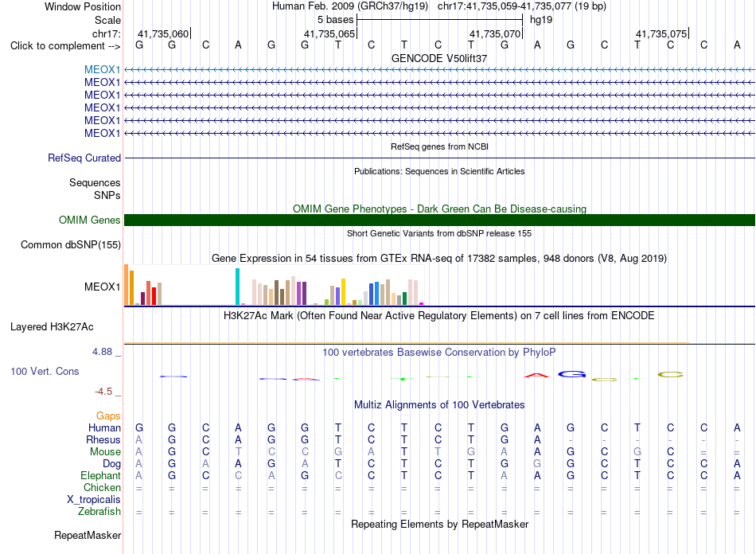
Task: Click the first orange GTEx expression bar
Action: click(x=127, y=284)
